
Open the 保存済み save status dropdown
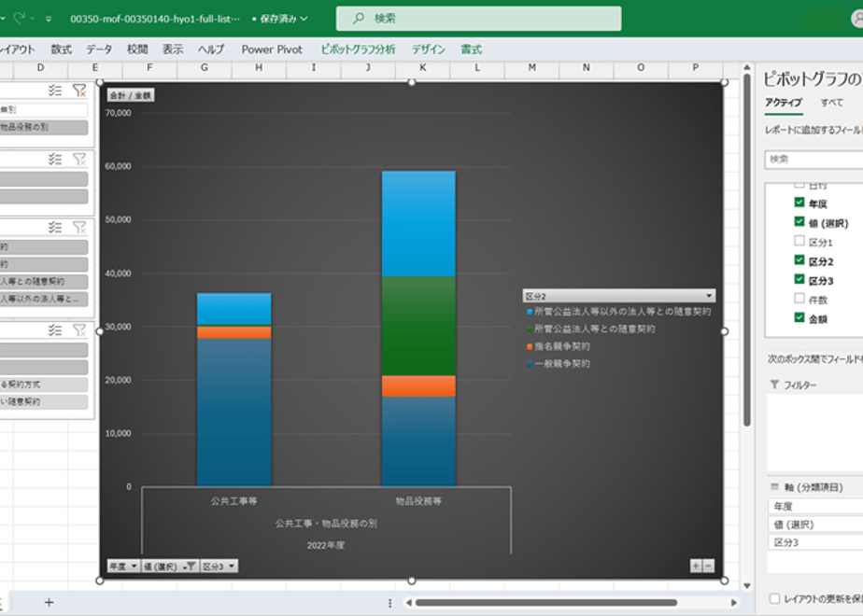click(304, 19)
